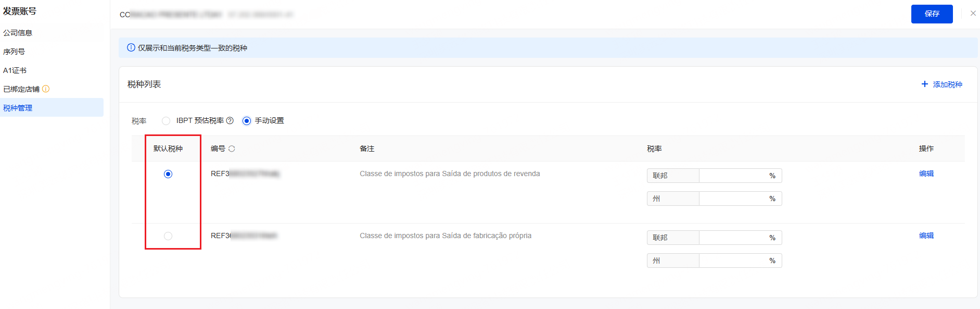Viewport: 980px width, 309px height.
Task: Click the 添加税种 link
Action: pyautogui.click(x=947, y=84)
